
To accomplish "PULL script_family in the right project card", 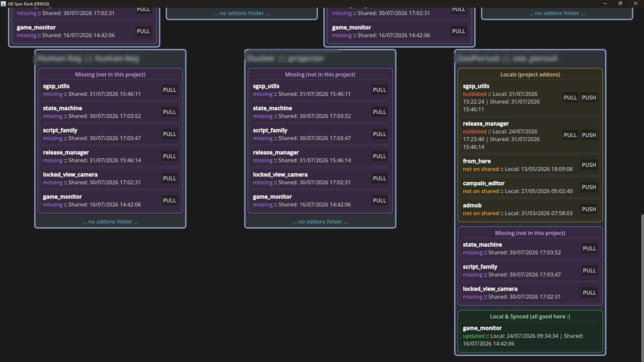I will [589, 270].
